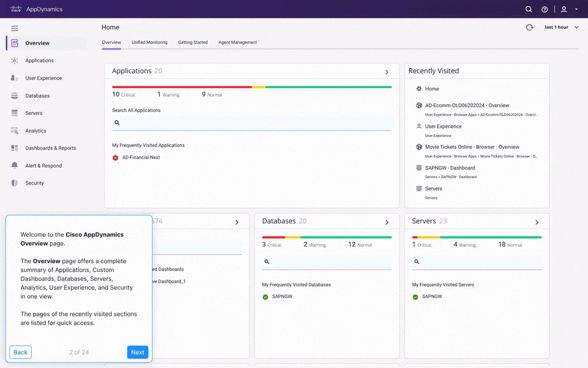Viewport: 588px width, 368px height.
Task: Expand the Databases card arrow
Action: 387,223
